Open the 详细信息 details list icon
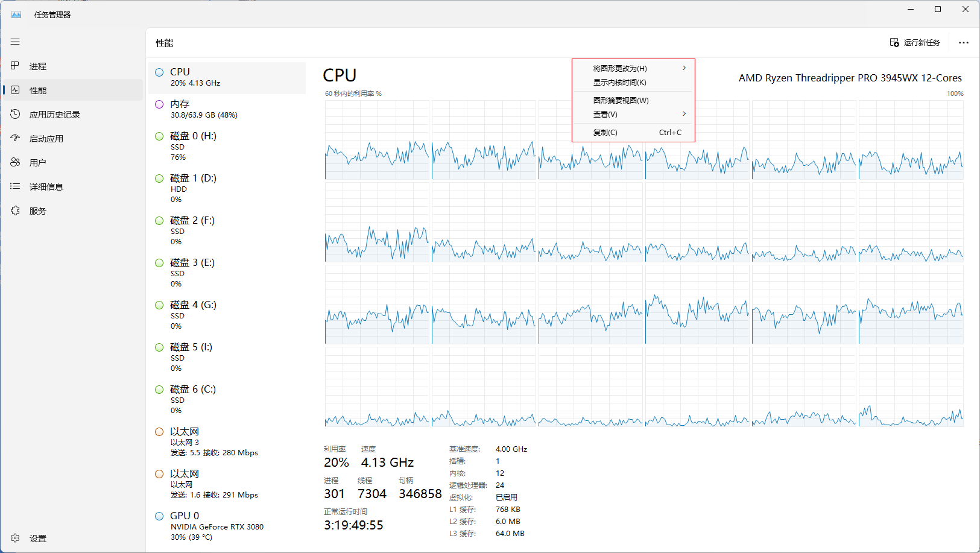Image resolution: width=980 pixels, height=553 pixels. point(16,186)
